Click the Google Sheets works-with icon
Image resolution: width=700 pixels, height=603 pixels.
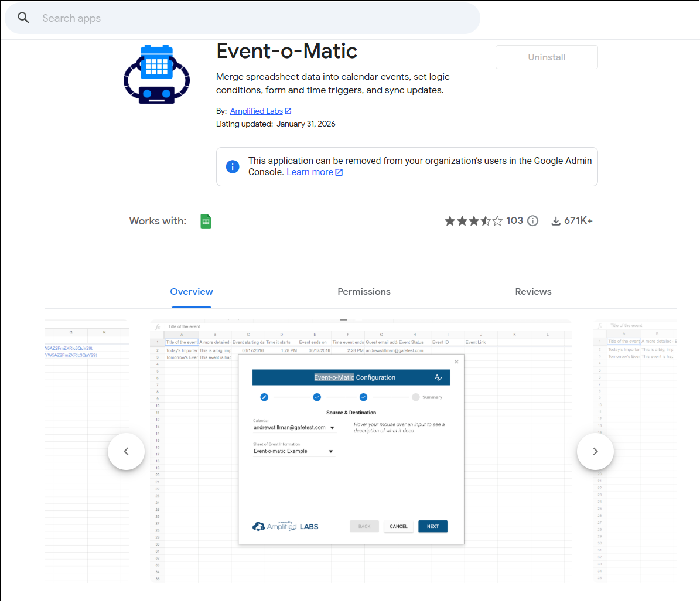click(206, 221)
